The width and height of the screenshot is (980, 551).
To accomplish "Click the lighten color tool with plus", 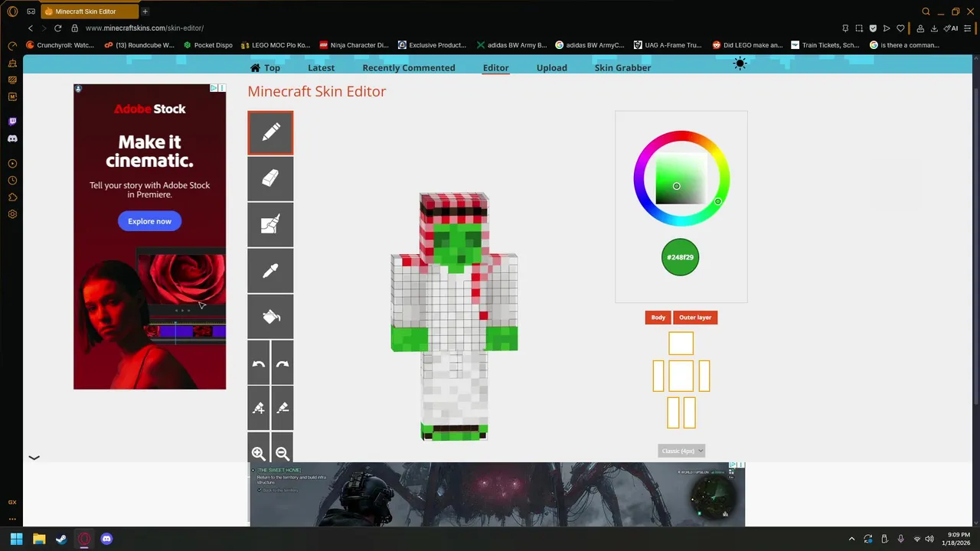I will (259, 409).
